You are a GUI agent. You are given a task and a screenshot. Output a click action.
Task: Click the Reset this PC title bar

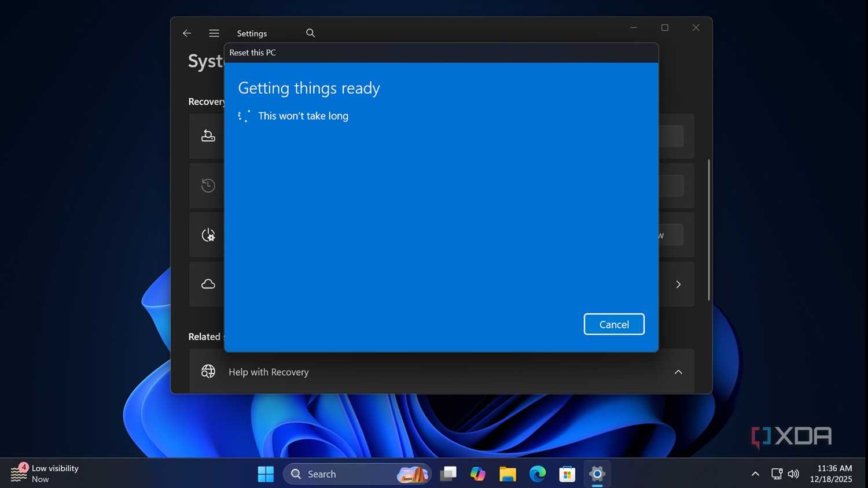[x=441, y=53]
